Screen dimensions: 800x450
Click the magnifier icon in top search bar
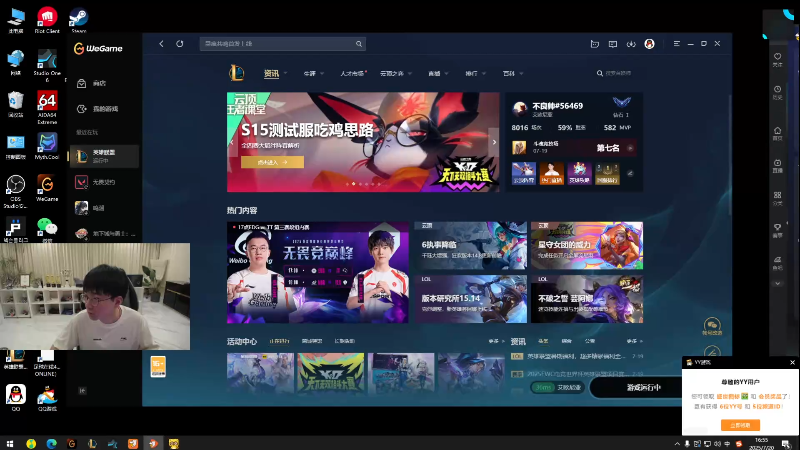(x=359, y=44)
